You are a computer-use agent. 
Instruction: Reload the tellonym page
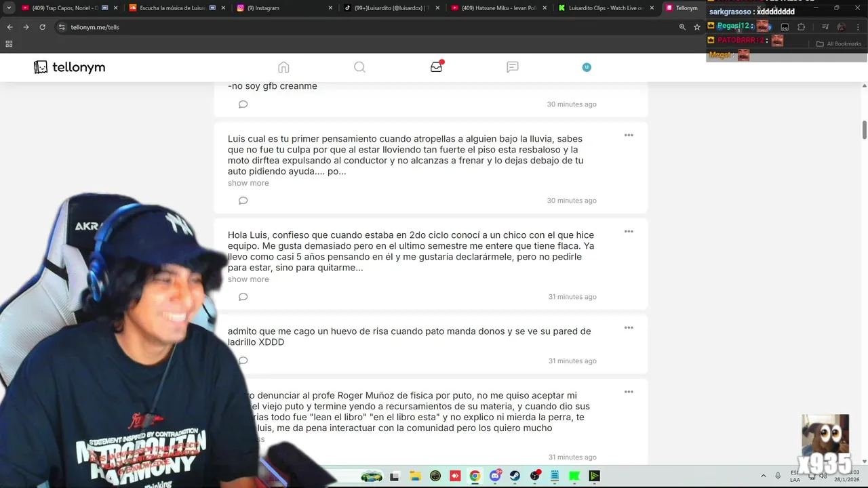coord(42,27)
